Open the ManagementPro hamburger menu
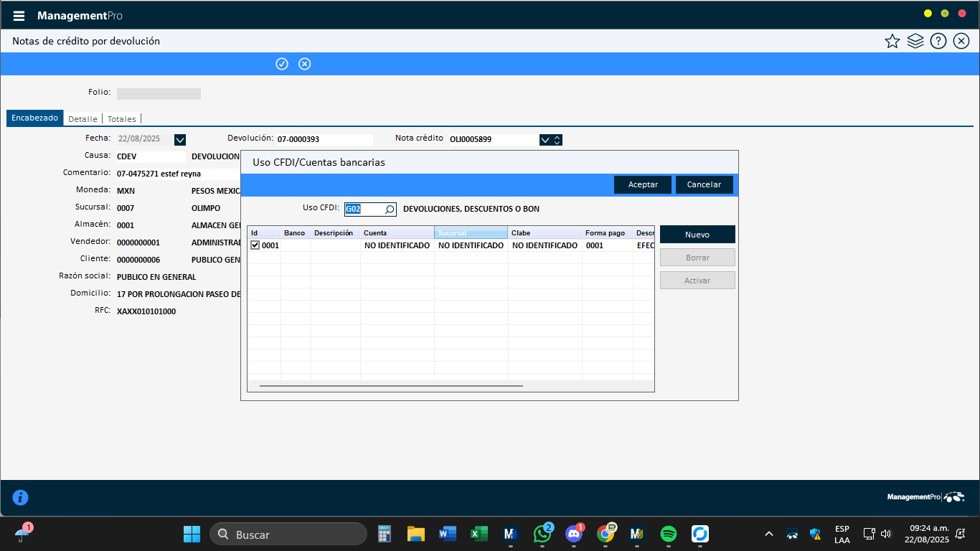The height and width of the screenshot is (551, 980). tap(19, 15)
